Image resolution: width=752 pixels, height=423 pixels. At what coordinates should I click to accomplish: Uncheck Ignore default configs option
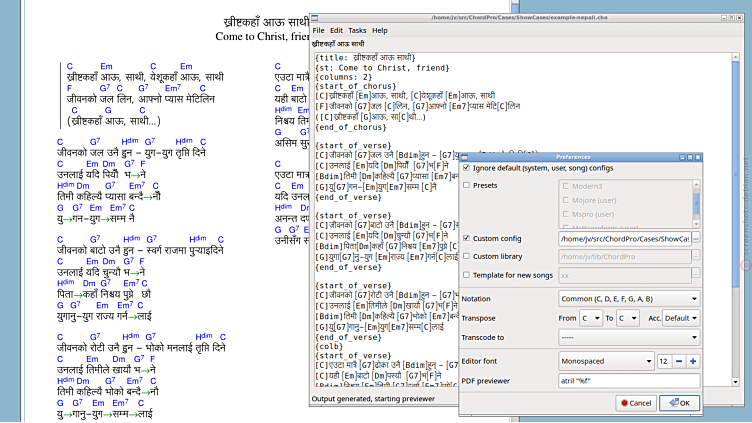point(466,167)
